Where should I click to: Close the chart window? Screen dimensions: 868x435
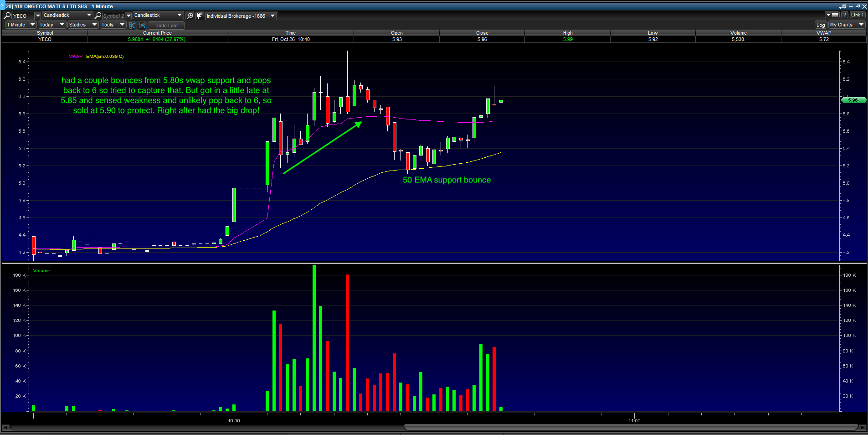pos(864,6)
